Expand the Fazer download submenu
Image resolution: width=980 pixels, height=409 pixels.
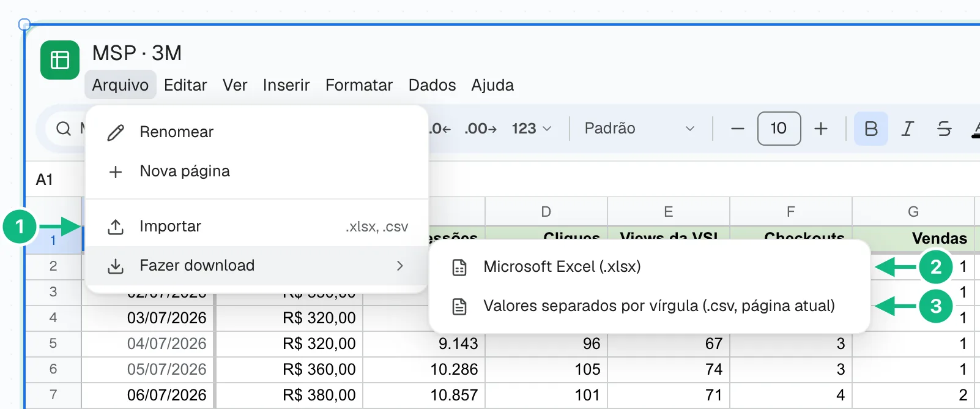click(257, 266)
